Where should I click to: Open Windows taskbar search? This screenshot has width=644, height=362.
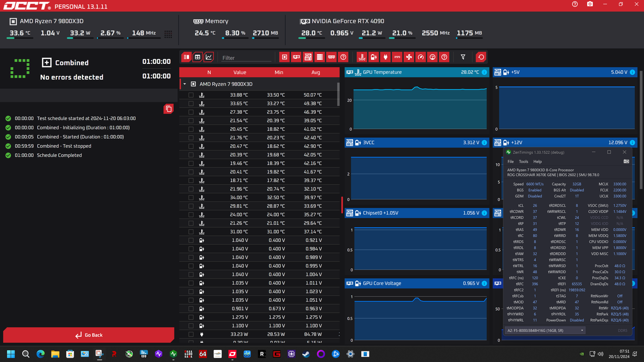click(x=26, y=354)
